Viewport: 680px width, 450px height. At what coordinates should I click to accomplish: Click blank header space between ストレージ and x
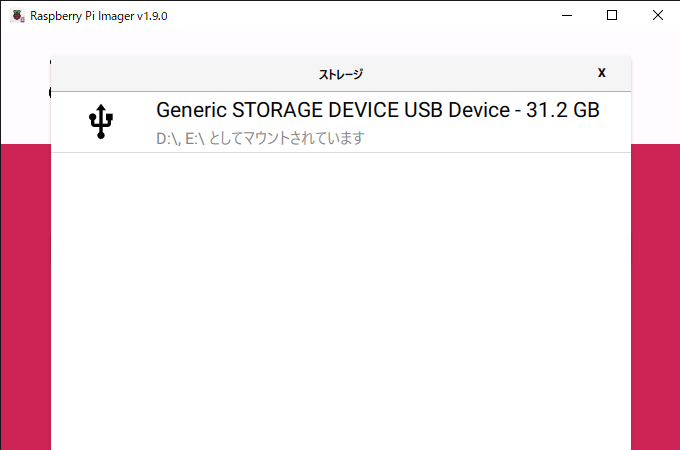pos(479,74)
